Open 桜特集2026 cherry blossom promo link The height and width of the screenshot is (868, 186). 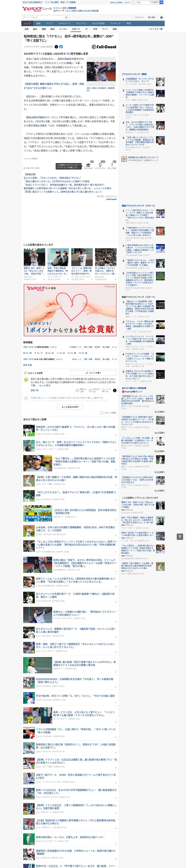143,157
